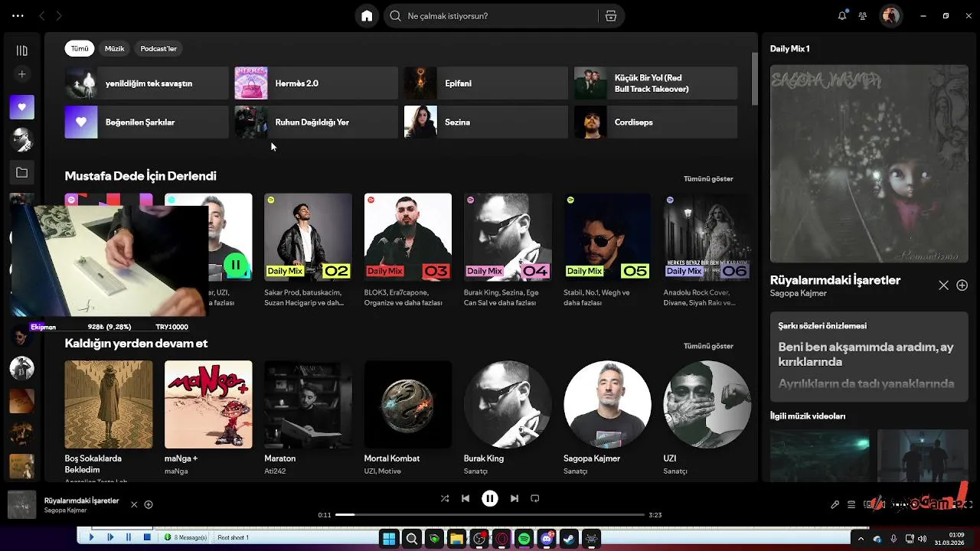Open Daily Mix 03 cover
This screenshot has width=980, height=551.
pyautogui.click(x=408, y=236)
